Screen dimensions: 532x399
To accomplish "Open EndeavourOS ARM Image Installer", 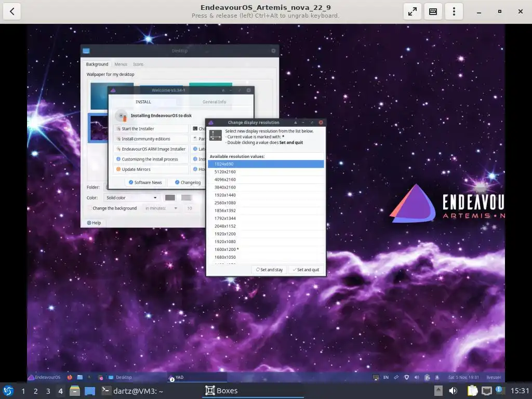I will pos(151,149).
